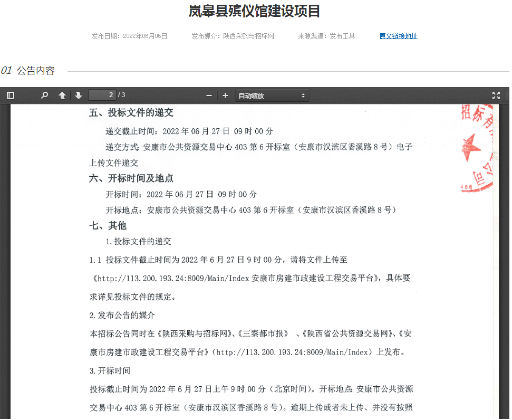
Task: Select heading 六、开标时间及地点
Action: click(131, 178)
